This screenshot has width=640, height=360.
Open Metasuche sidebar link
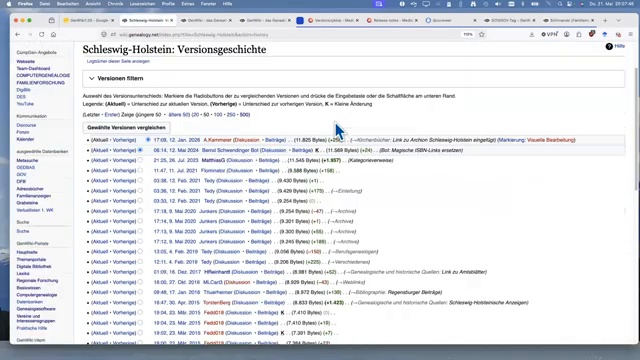click(x=27, y=160)
